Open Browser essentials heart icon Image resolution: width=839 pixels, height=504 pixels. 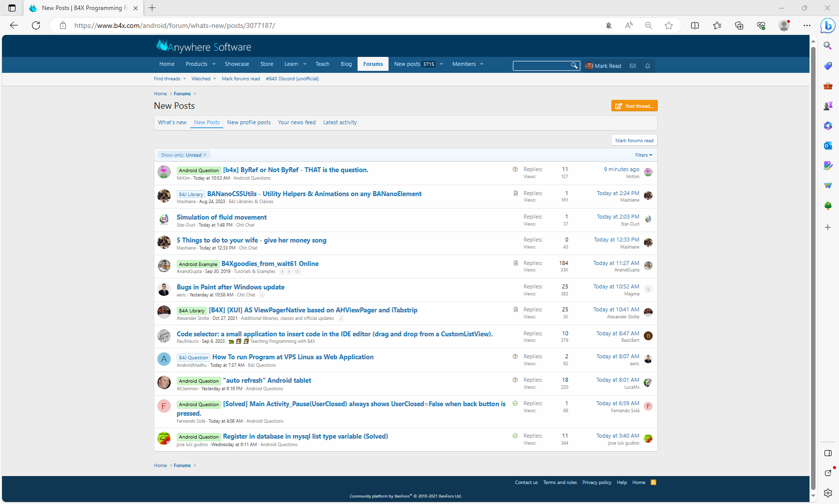(x=761, y=25)
